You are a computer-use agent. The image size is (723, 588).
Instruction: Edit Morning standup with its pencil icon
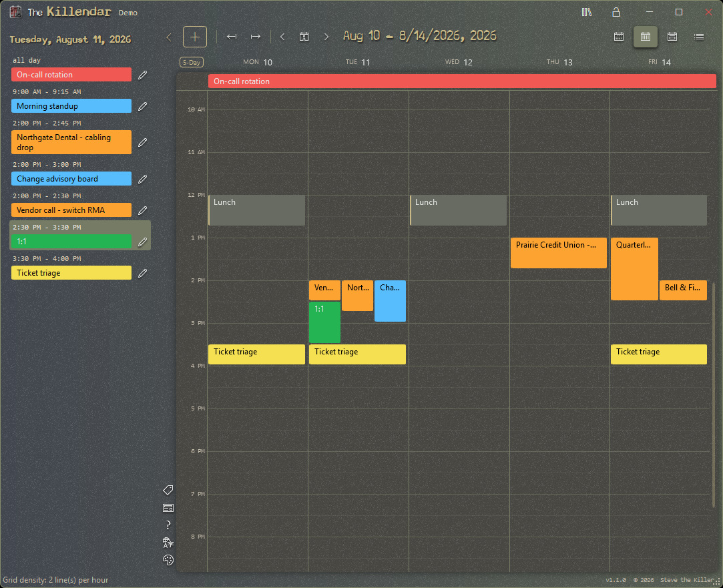[142, 106]
